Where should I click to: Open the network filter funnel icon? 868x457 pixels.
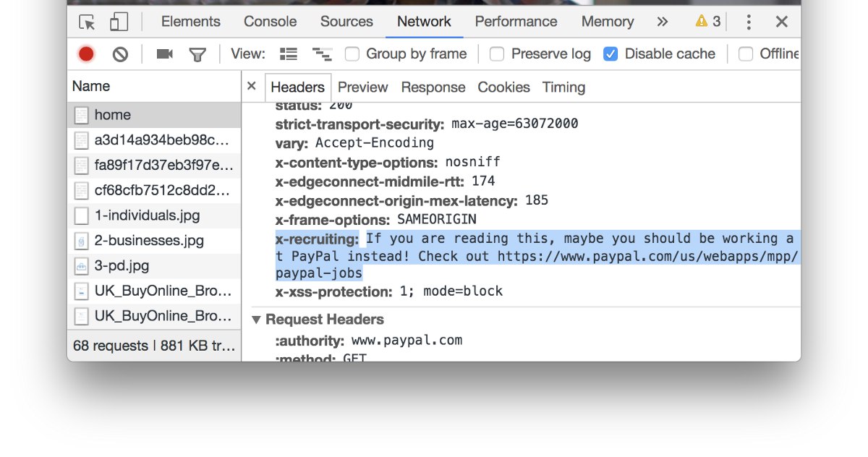(x=197, y=54)
